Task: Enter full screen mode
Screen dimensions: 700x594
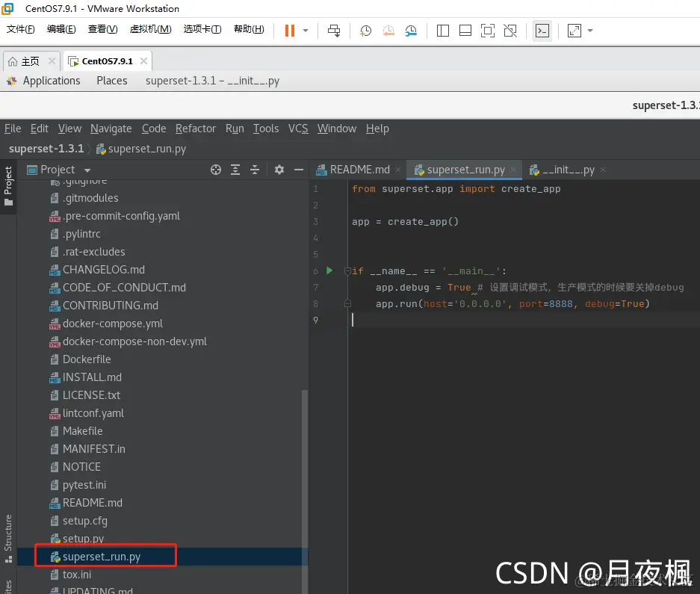Action: tap(488, 31)
